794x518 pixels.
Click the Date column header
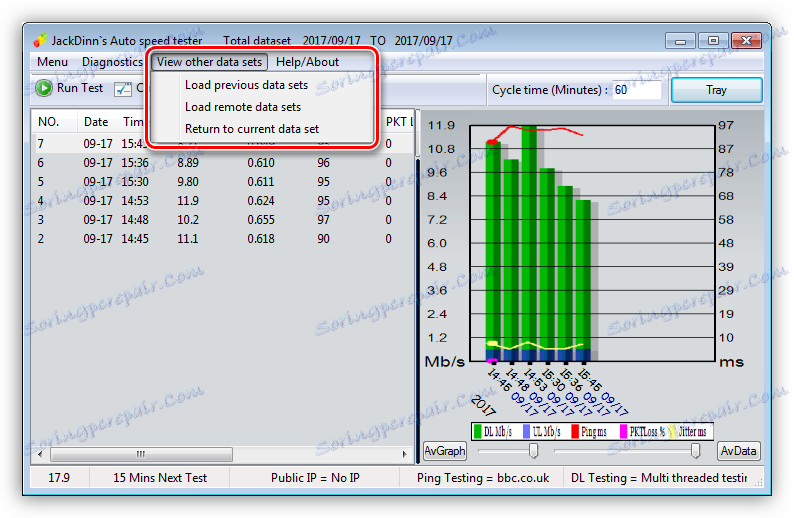tap(96, 122)
